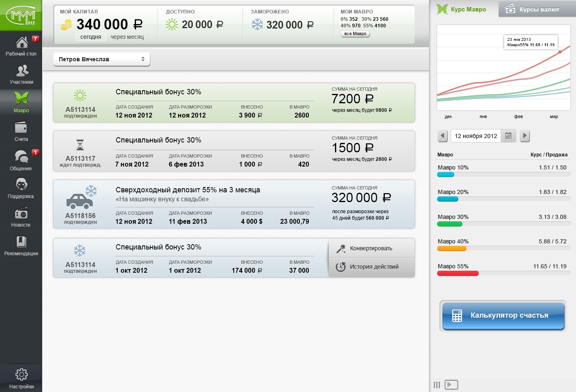Open Сверхдоходный депозит 55% card title
Screen dimensions: 576x392
tap(188, 190)
